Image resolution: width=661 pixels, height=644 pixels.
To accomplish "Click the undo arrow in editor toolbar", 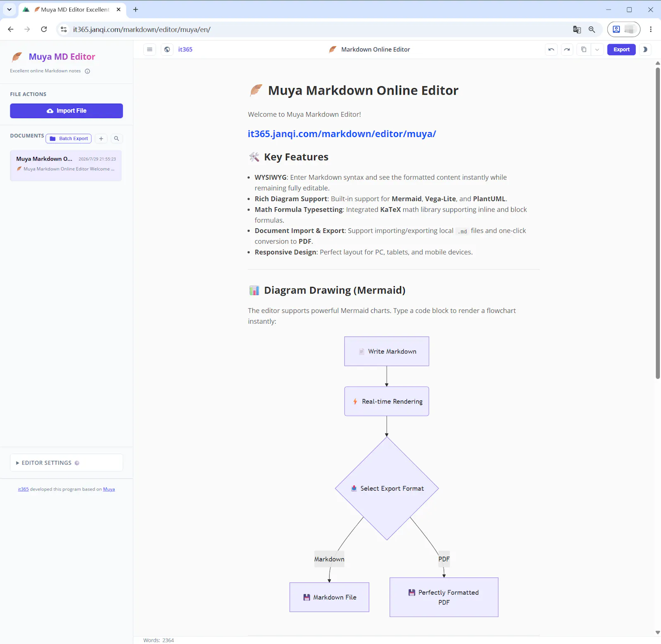I will click(x=551, y=50).
